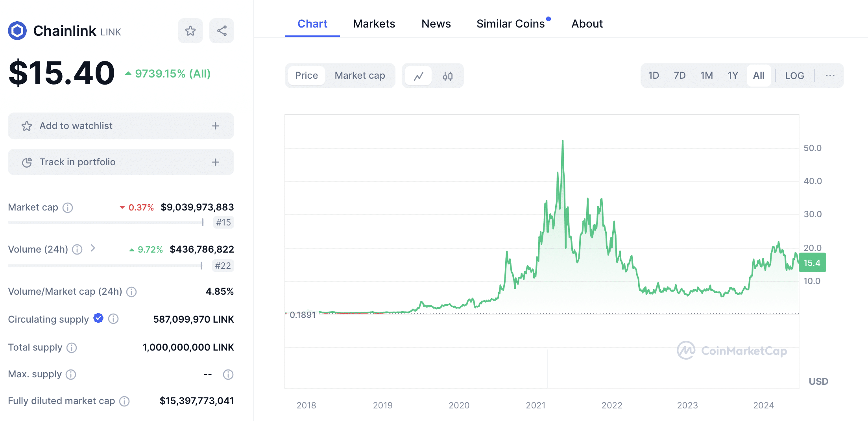Set chart range to 1M
868x421 pixels.
click(x=707, y=76)
